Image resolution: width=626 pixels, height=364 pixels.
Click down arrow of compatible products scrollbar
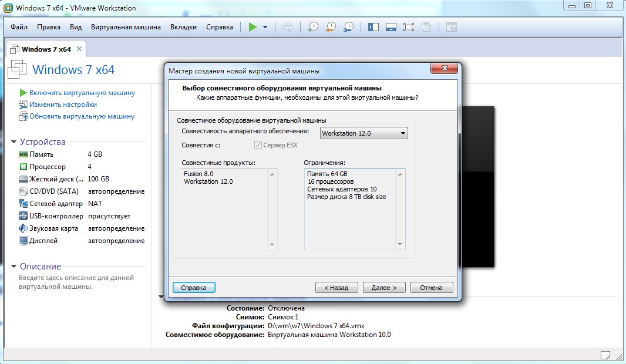point(272,244)
